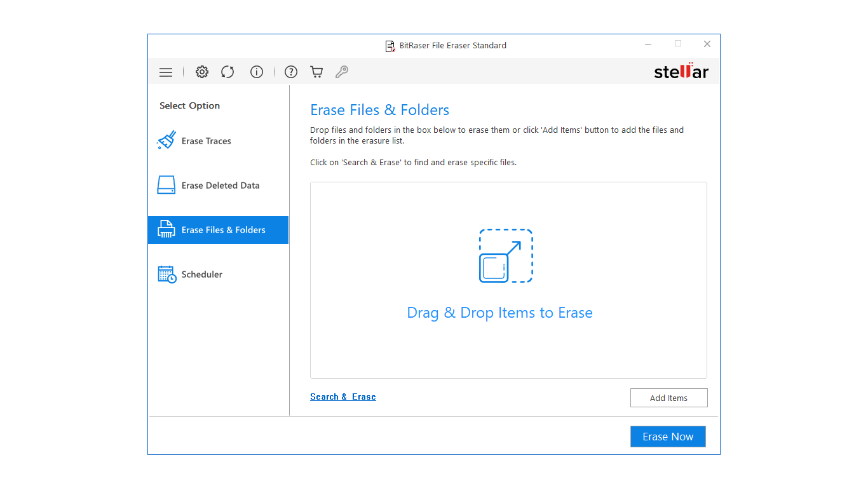Click the Add Items button

point(668,398)
